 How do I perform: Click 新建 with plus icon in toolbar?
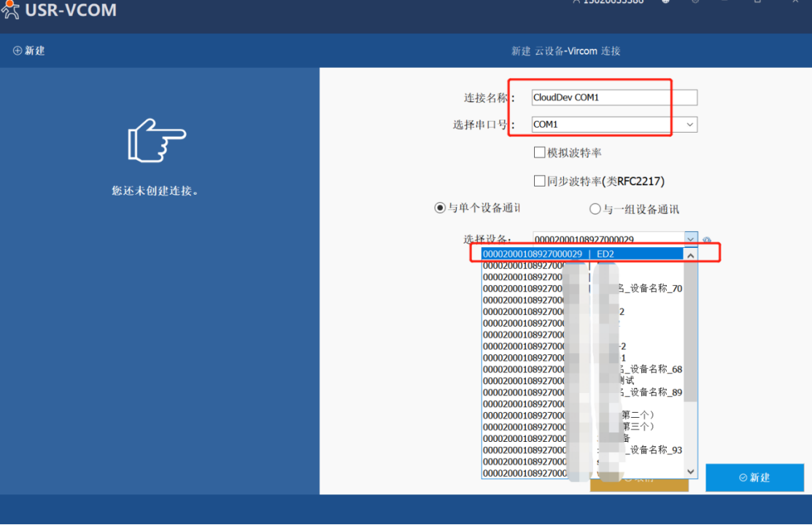(29, 50)
